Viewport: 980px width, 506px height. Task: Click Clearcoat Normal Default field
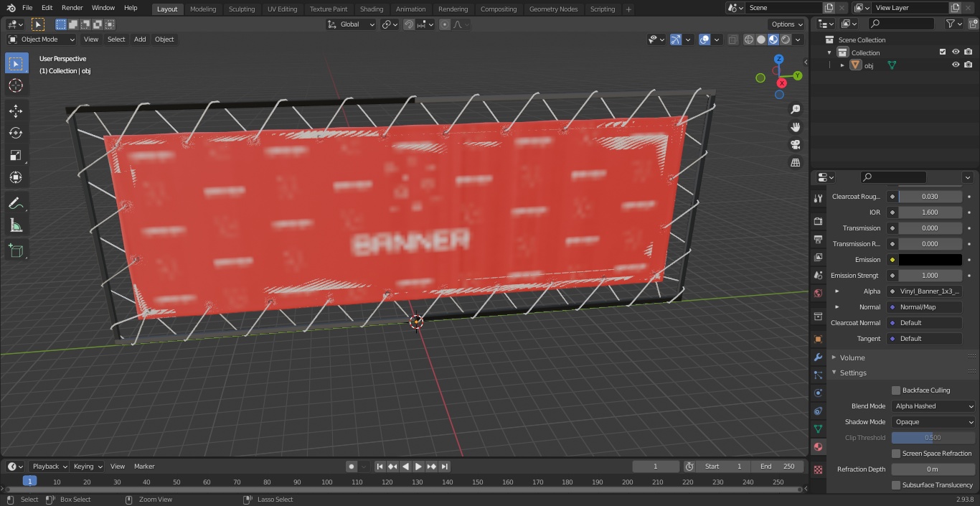pos(925,323)
